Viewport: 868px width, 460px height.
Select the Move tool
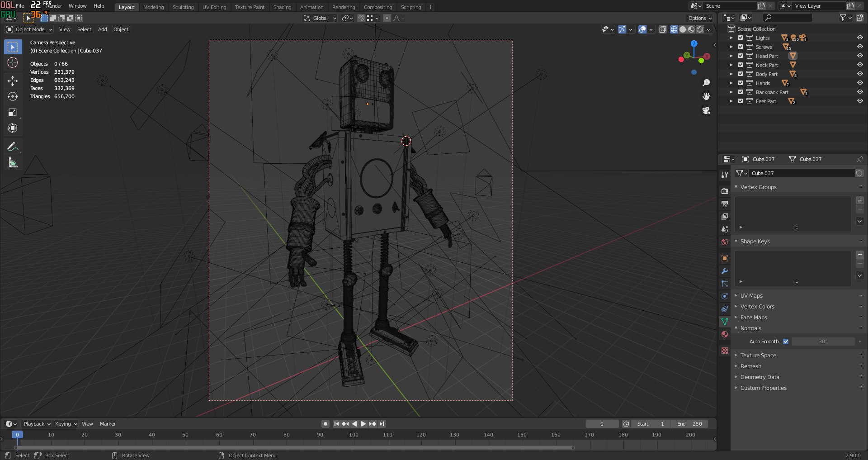[13, 81]
